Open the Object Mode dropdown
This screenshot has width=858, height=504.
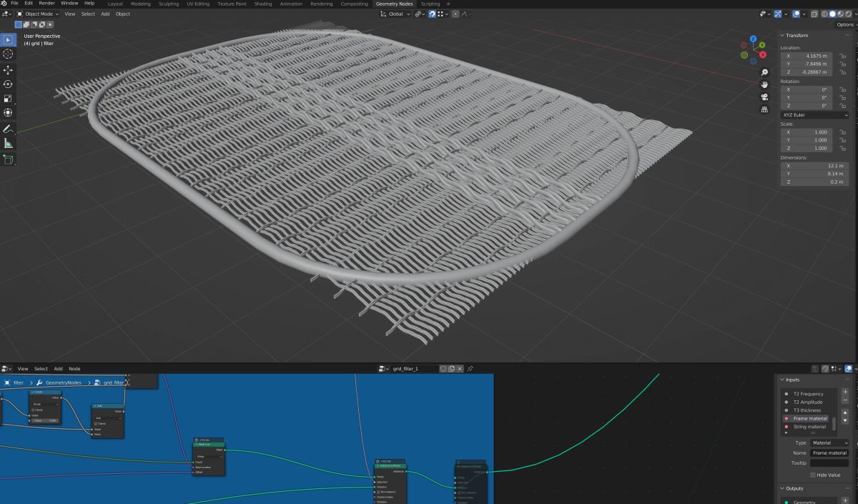tap(38, 14)
